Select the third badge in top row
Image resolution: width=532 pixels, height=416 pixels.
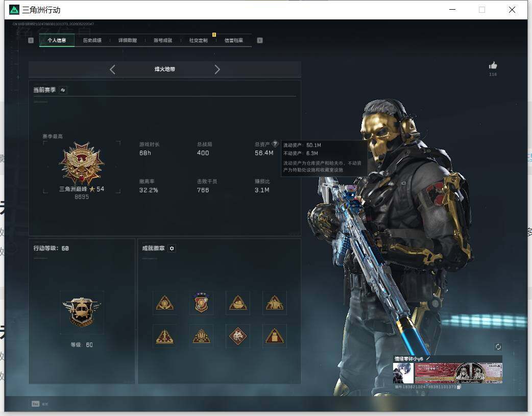(238, 303)
